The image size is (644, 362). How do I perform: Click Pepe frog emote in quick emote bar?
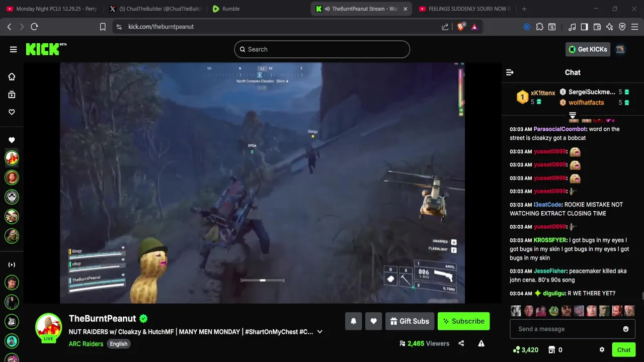click(x=554, y=311)
